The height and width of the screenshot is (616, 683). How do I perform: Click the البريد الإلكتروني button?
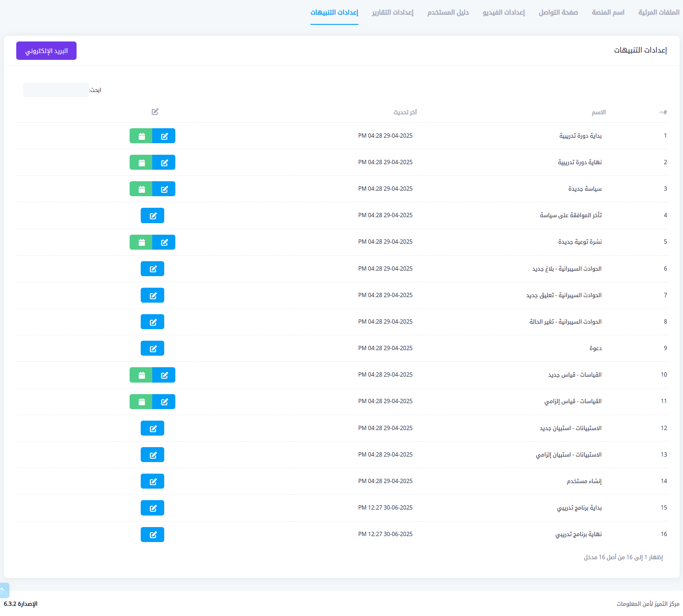point(46,51)
